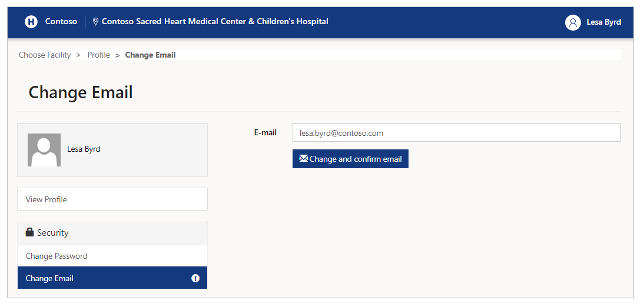Select Change Email breadcrumb item

[150, 55]
